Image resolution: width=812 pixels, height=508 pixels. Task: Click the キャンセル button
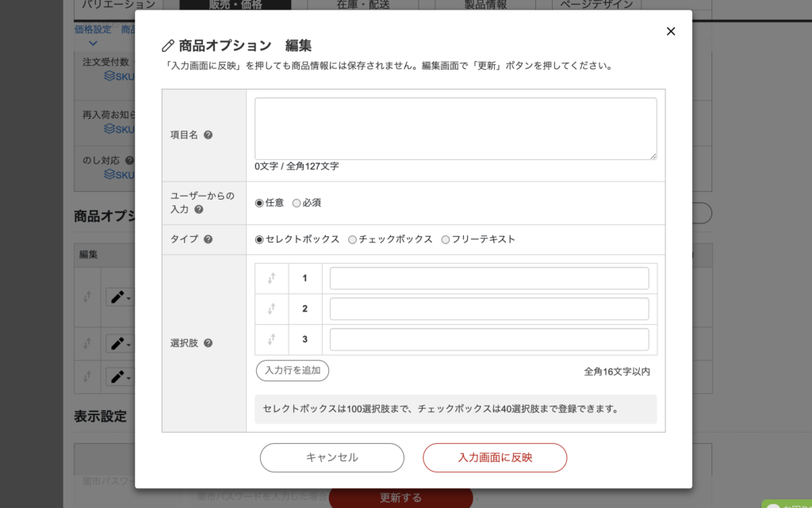coord(332,458)
